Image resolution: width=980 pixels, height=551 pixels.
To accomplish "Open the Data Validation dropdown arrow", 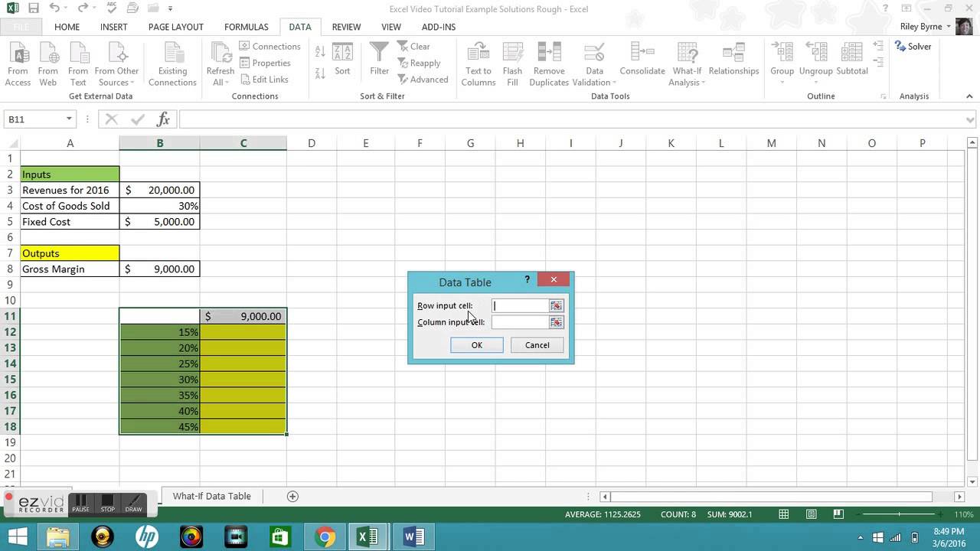I will (x=614, y=83).
